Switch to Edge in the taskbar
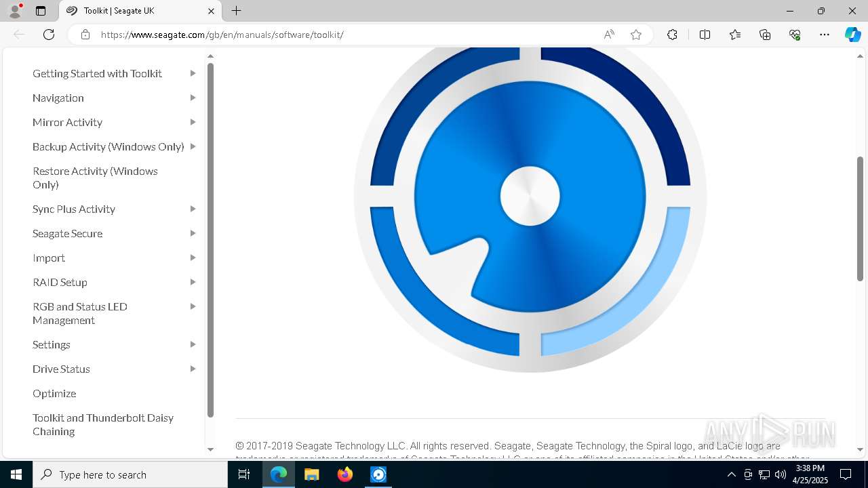This screenshot has width=868, height=488. (279, 474)
